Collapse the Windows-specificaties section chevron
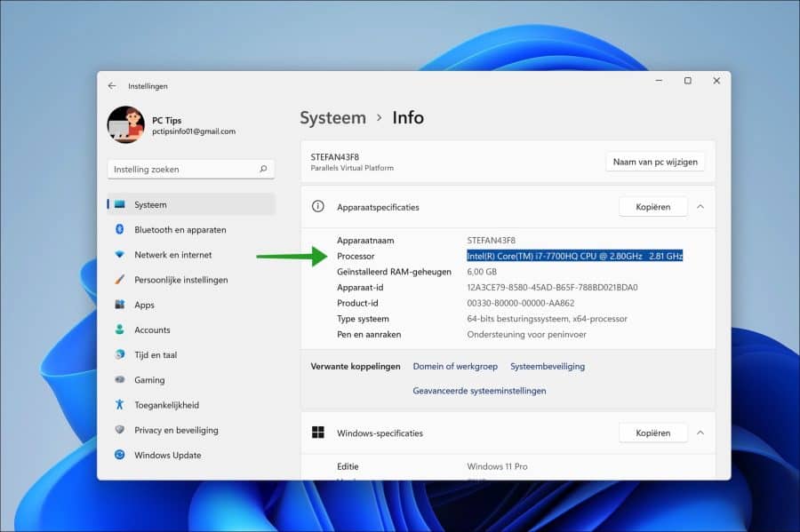Image resolution: width=800 pixels, height=532 pixels. click(700, 433)
